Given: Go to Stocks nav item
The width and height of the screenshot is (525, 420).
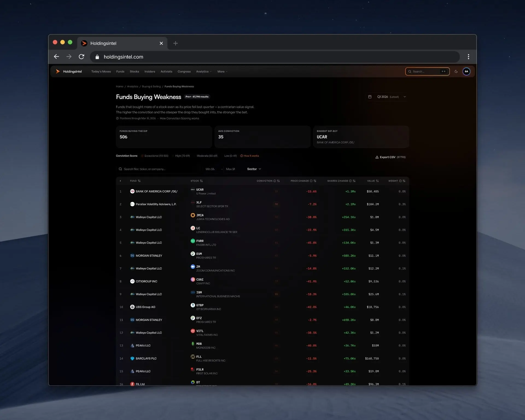Looking at the screenshot, I should [x=134, y=71].
